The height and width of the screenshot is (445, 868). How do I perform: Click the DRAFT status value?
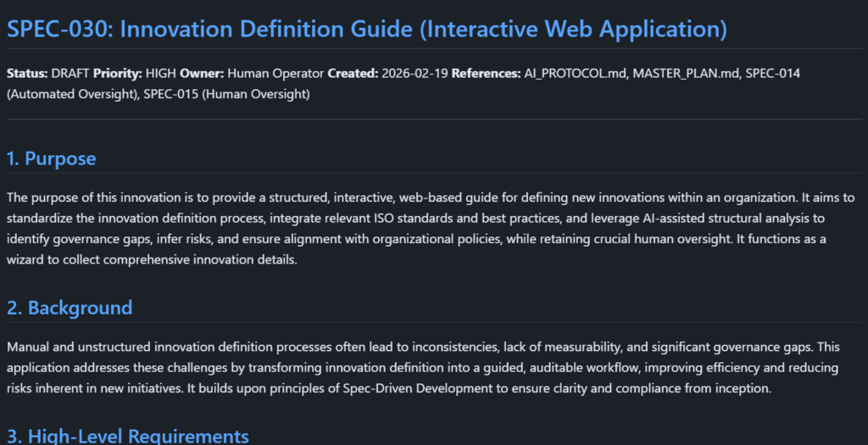coord(70,74)
